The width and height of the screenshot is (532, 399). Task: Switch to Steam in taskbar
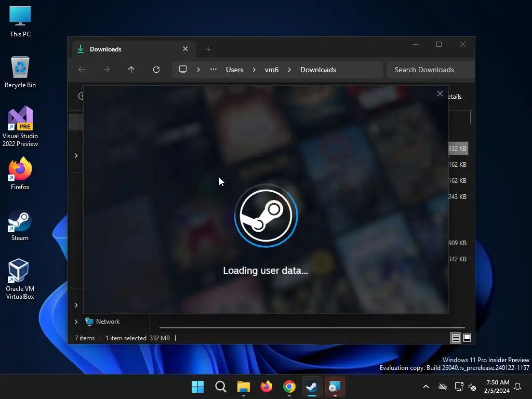tap(312, 387)
